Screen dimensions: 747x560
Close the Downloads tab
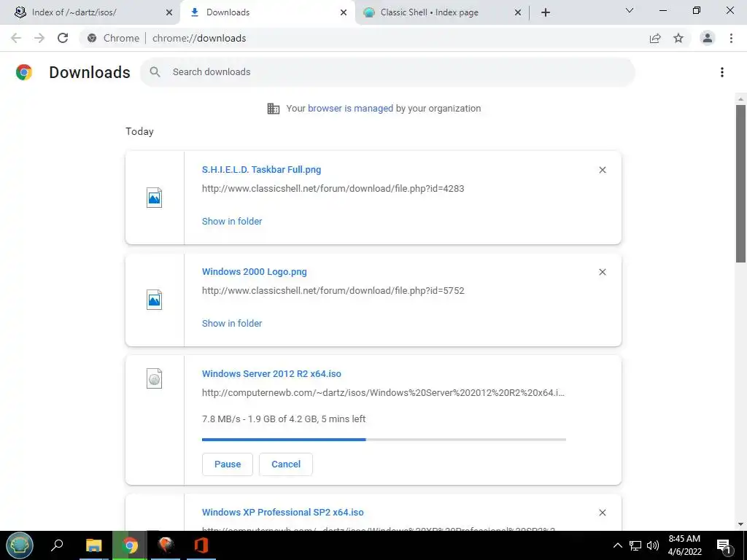pyautogui.click(x=344, y=12)
